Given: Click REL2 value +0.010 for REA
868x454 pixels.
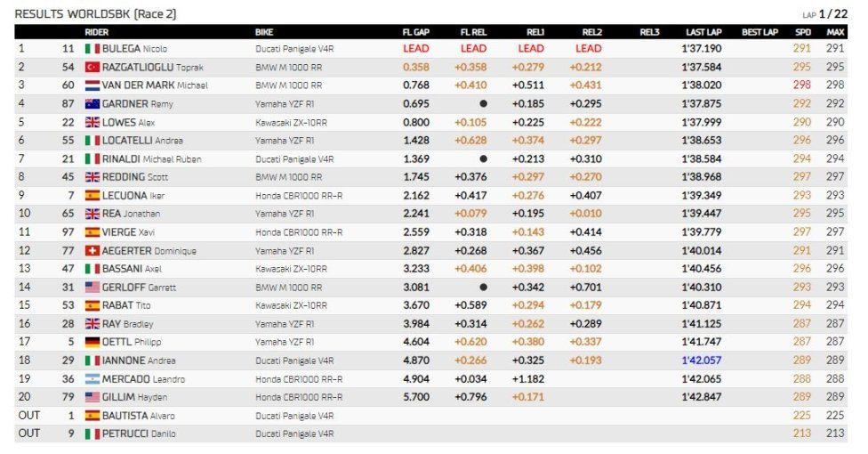Looking at the screenshot, I should pyautogui.click(x=586, y=214).
